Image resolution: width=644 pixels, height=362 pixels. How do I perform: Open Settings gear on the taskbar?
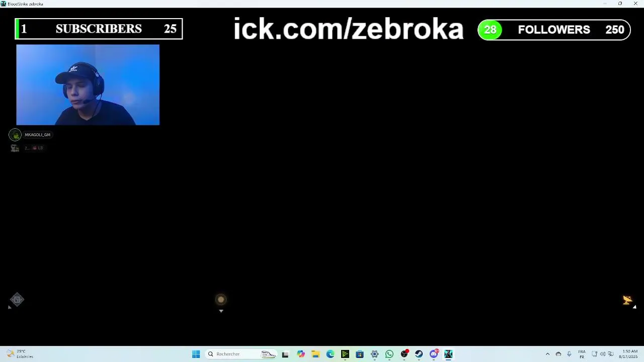point(374,354)
